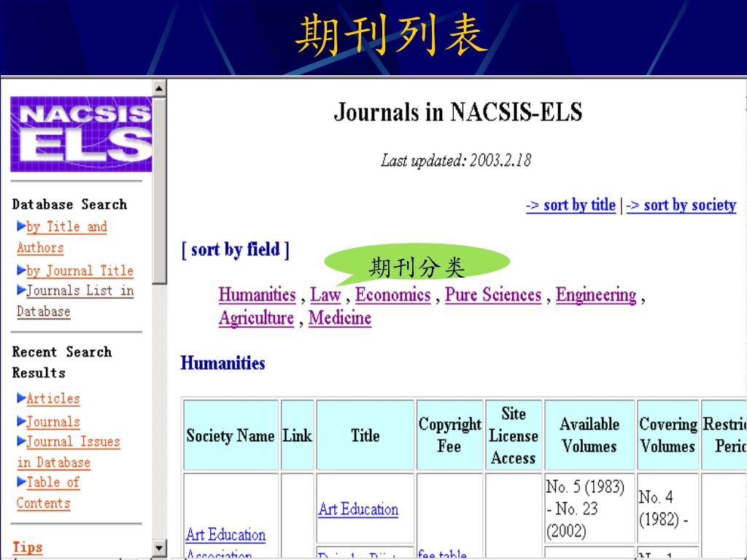Screen dimensions: 747x560
Task: Open the Tips link
Action: pos(27,548)
